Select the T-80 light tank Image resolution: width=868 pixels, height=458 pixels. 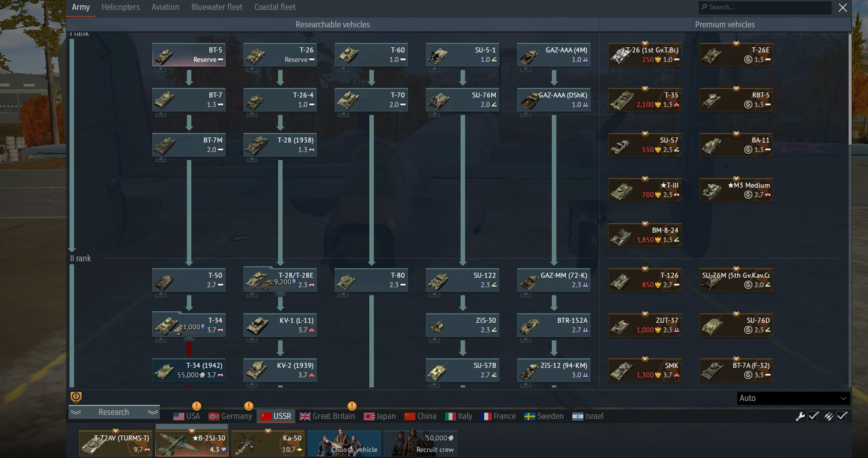click(x=371, y=280)
